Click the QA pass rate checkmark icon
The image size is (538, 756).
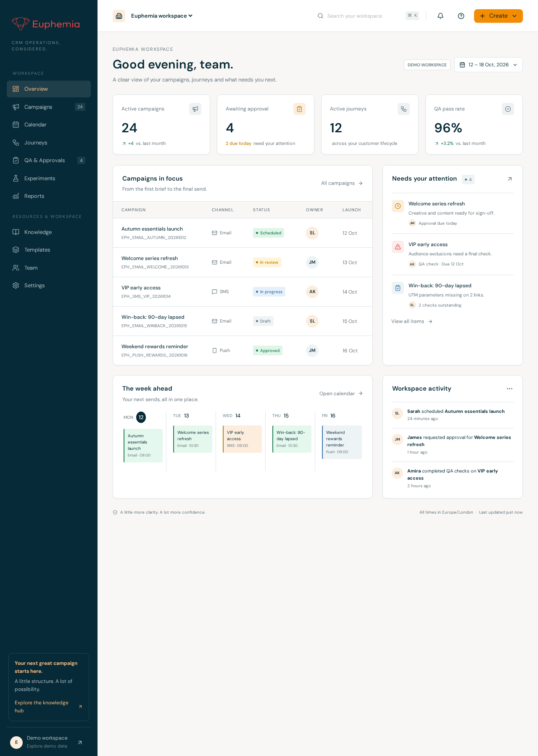(508, 109)
